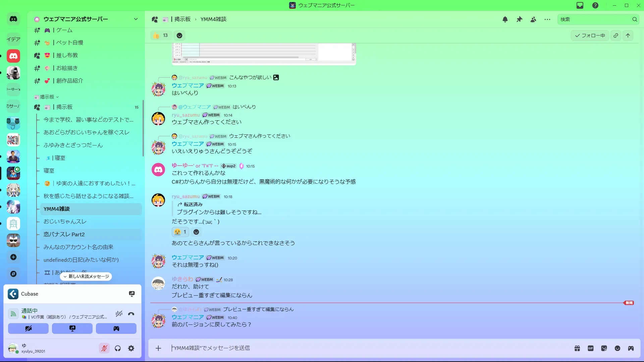Show pinned messages
Viewport: 644px width, 362px height.
519,19
